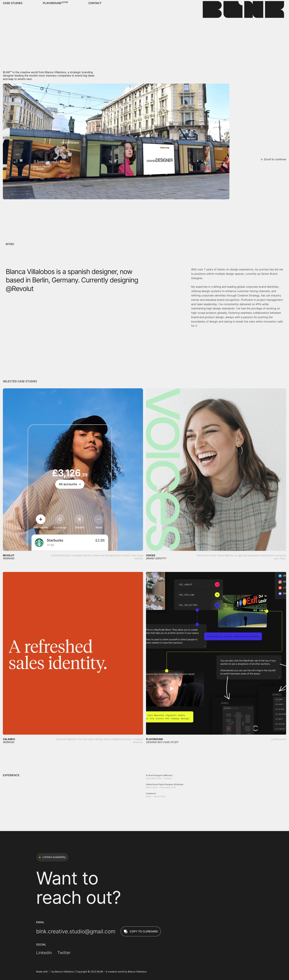Open the Playground nav link
The image size is (289, 980).
pyautogui.click(x=56, y=3)
